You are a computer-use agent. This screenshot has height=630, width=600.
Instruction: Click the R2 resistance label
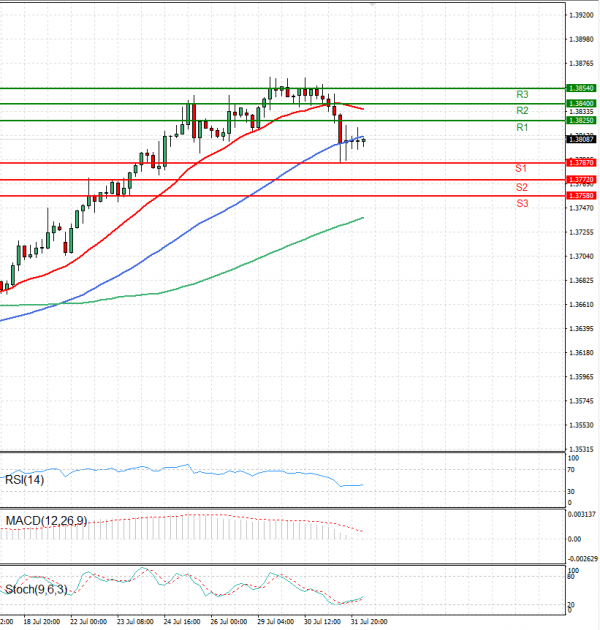(x=522, y=110)
